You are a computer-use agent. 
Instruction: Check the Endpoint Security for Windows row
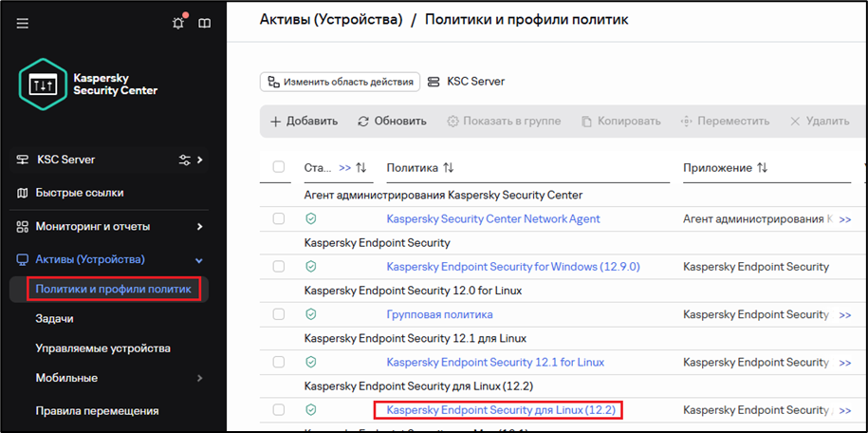click(279, 267)
